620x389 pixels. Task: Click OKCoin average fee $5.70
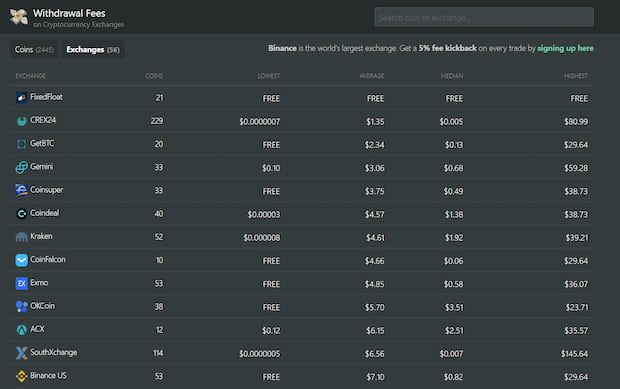pos(374,307)
